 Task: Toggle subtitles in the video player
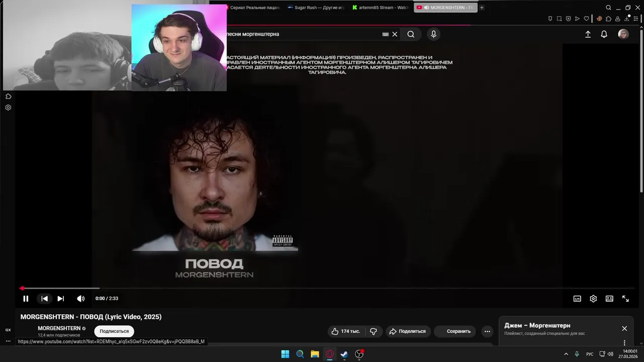pyautogui.click(x=577, y=299)
